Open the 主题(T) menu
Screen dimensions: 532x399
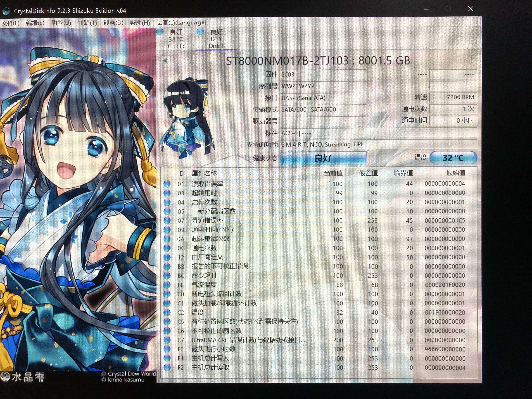pos(87,23)
